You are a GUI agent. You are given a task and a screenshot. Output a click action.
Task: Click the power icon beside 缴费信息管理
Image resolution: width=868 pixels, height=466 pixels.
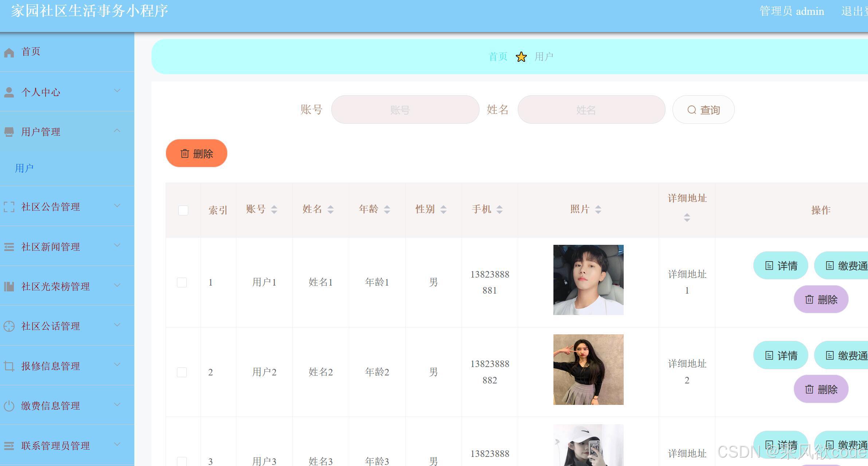pyautogui.click(x=9, y=406)
